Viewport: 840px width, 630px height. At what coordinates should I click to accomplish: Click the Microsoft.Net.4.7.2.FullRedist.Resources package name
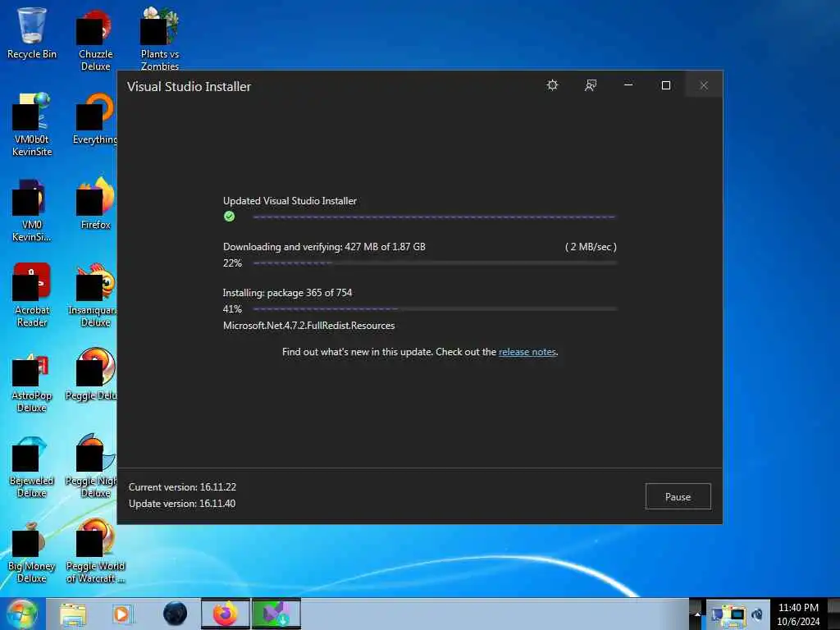[x=308, y=326]
